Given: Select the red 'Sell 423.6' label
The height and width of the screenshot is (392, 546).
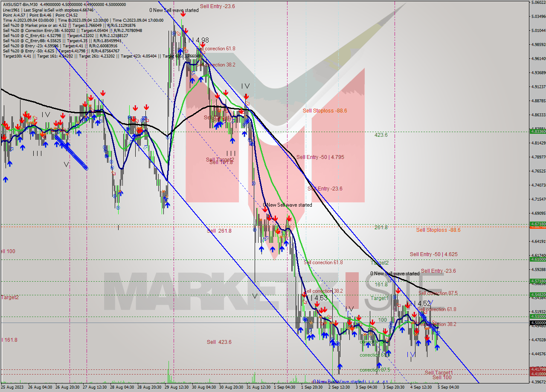Looking at the screenshot, I should click(219, 342).
